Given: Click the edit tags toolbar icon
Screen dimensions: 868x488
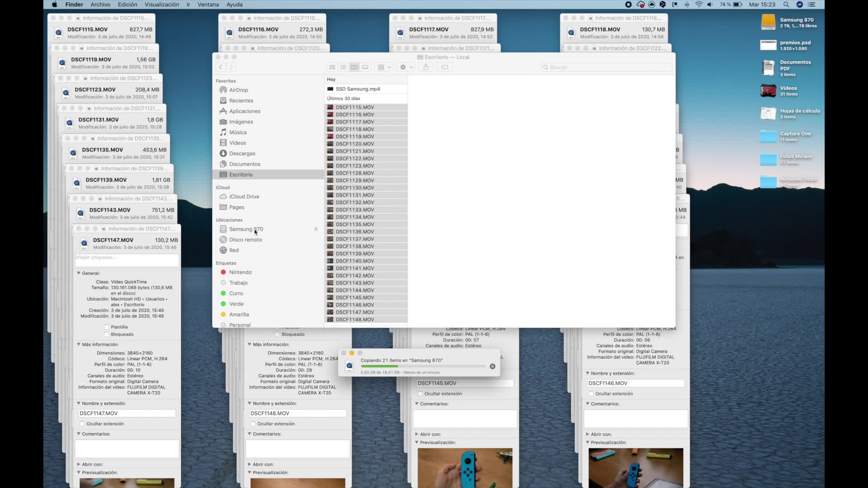Looking at the screenshot, I should pyautogui.click(x=445, y=67).
